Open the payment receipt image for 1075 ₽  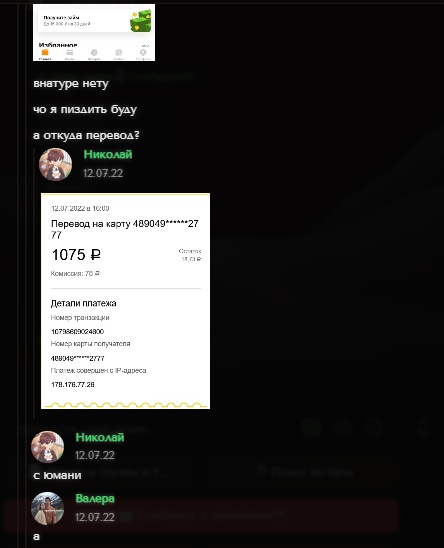tap(126, 301)
